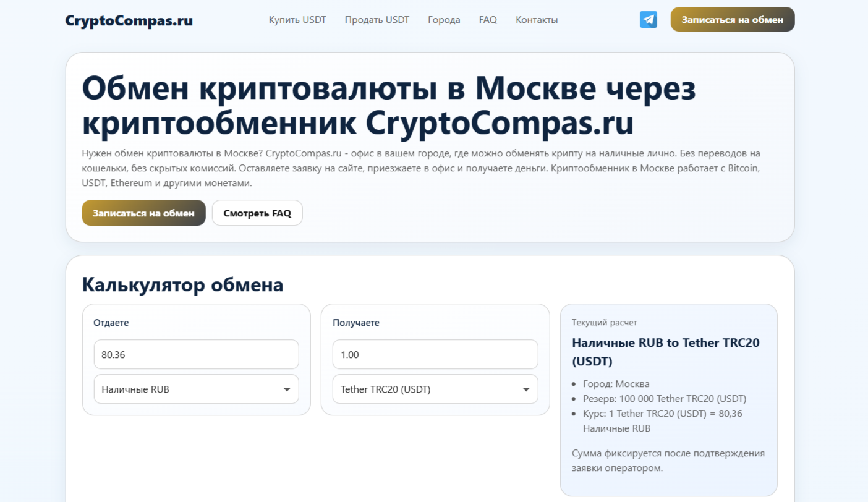Expand the Tether TRC20 (USDT) dropdown

pyautogui.click(x=435, y=389)
